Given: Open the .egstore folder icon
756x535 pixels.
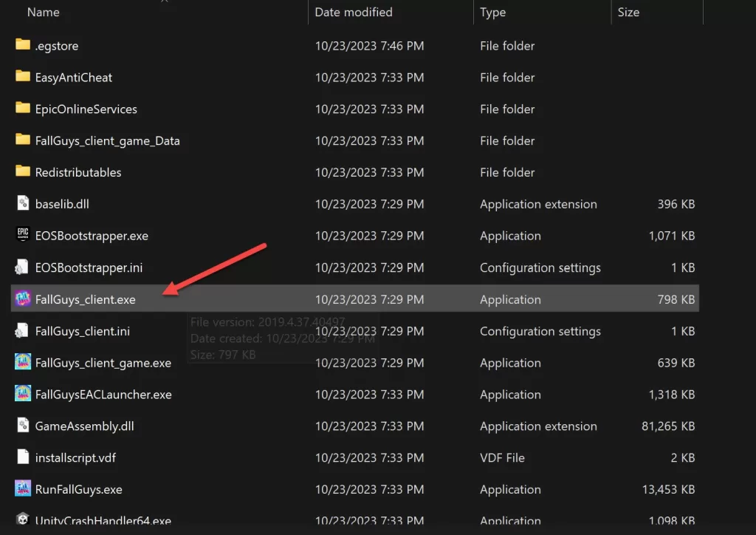Looking at the screenshot, I should [x=23, y=45].
